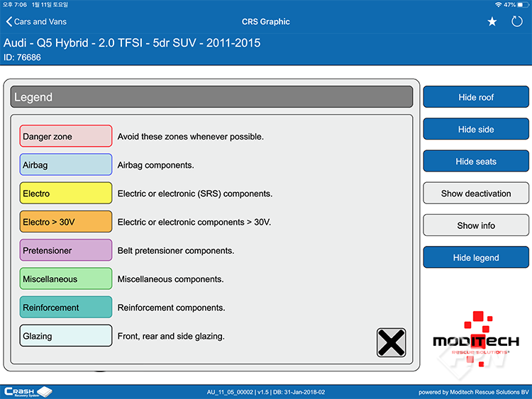Tap the Glazing legend swatch
Screen dimensions: 532x399
click(66, 336)
